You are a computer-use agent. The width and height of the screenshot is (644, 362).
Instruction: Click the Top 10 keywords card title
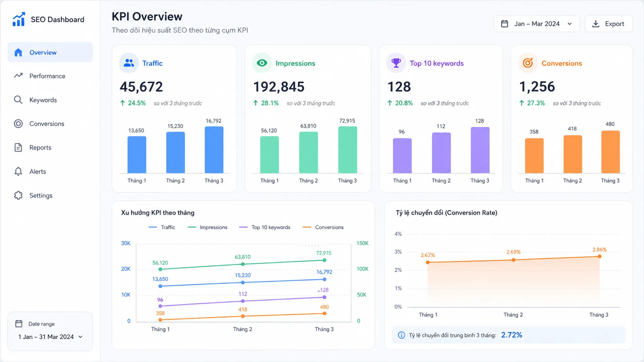point(437,63)
